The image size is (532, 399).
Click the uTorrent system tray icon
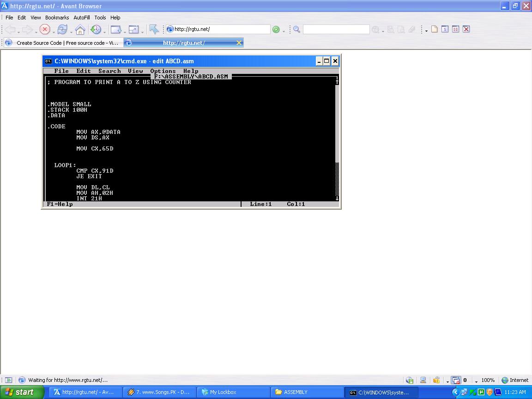click(481, 392)
